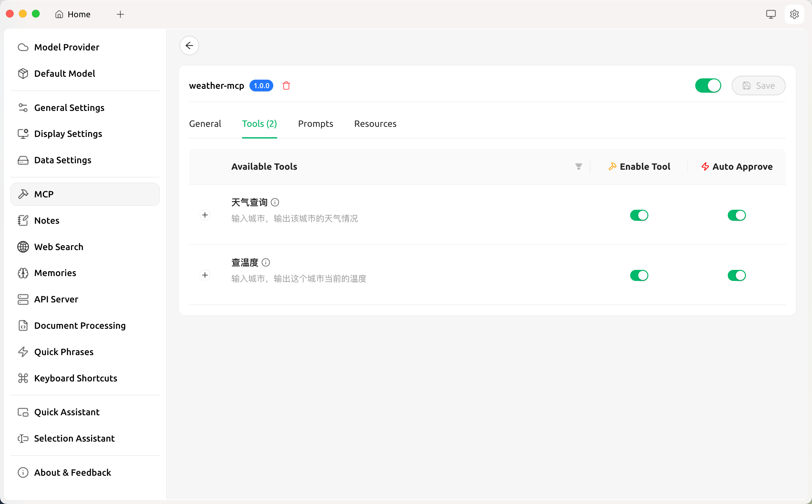Click info icon next to 天气查询

[x=275, y=202]
